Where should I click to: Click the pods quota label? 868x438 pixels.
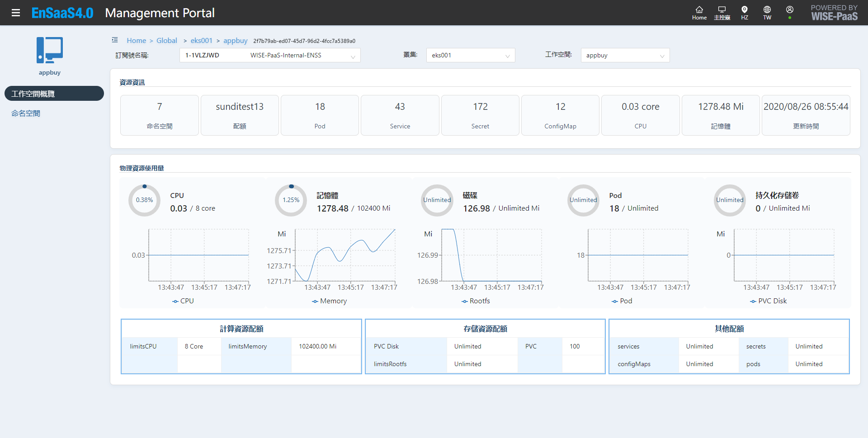pos(764,364)
